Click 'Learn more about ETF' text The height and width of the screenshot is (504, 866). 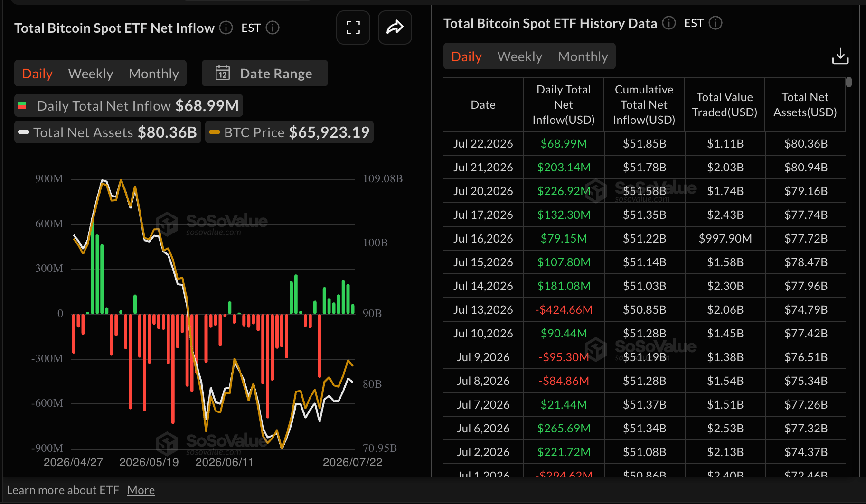(63, 490)
